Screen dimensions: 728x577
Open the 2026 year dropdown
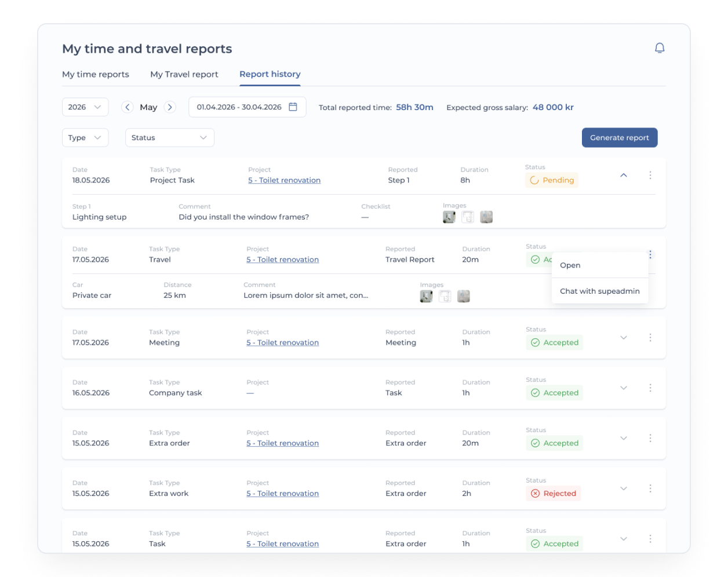[85, 107]
